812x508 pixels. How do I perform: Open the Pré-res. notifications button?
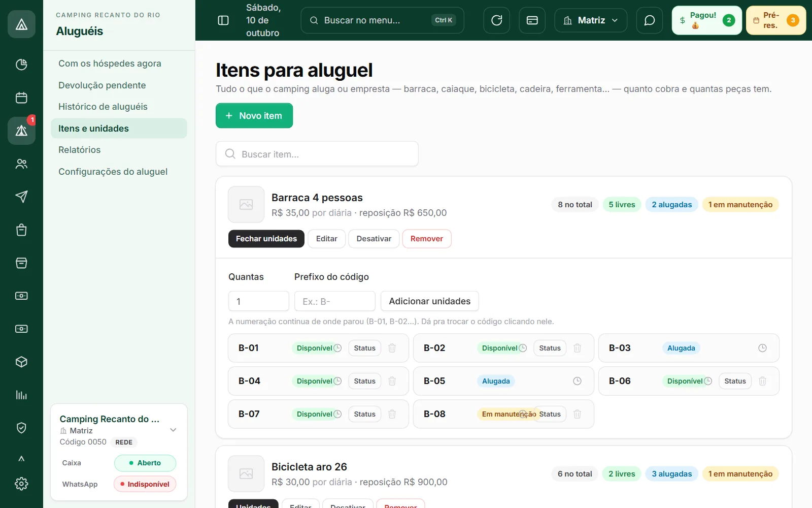776,20
